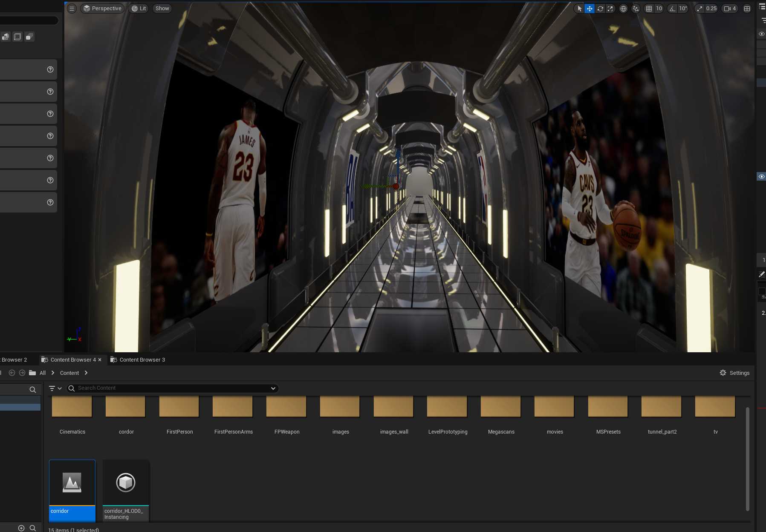
Task: Click the overlapping shapes icon in left panel toolbar
Action: 29,37
